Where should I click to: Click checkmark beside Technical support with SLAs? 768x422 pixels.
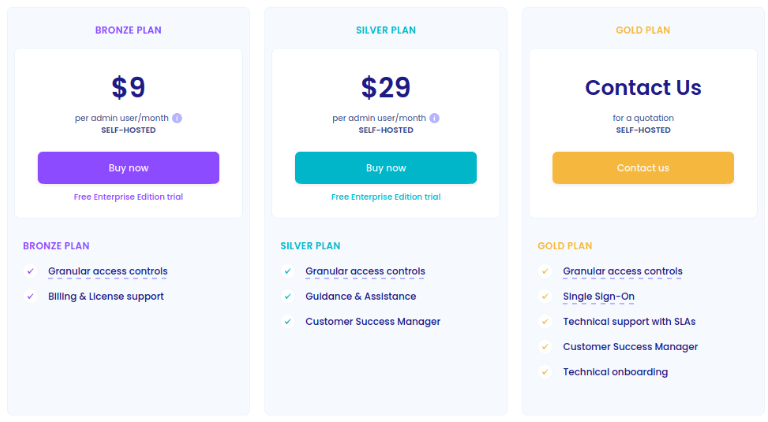545,322
